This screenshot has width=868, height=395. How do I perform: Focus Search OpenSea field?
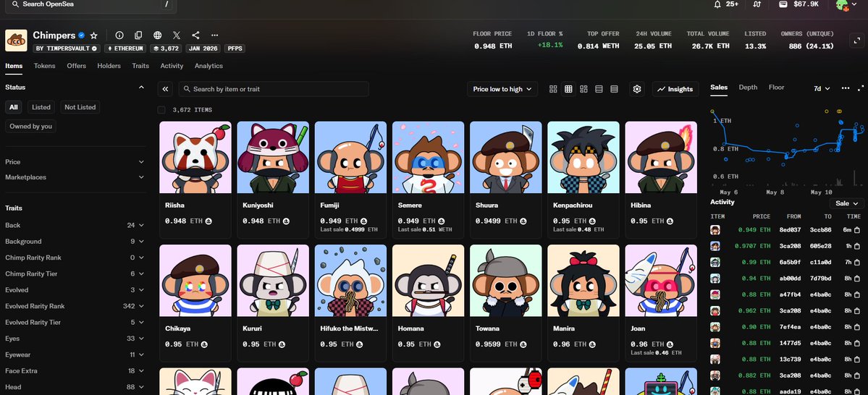(90, 4)
